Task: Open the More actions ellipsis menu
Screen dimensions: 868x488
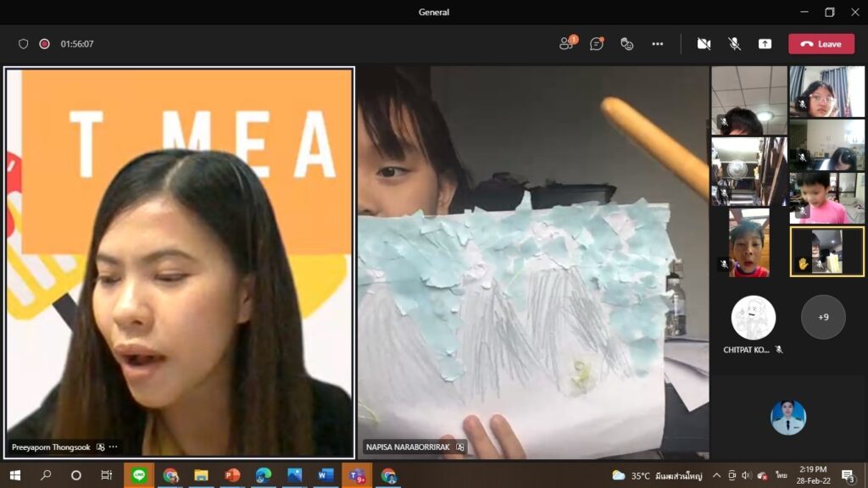Action: click(657, 44)
